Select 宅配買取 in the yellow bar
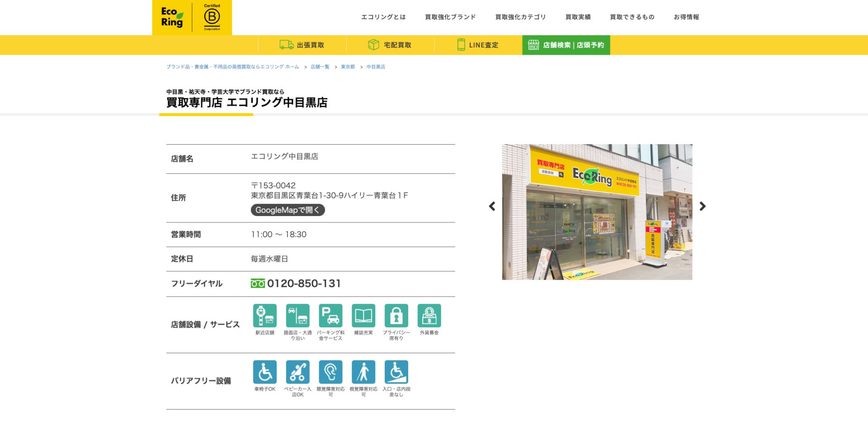Image resolution: width=868 pixels, height=434 pixels. pos(390,45)
